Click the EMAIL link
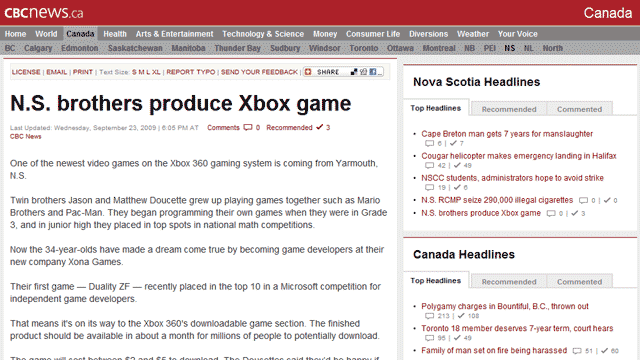 pyautogui.click(x=57, y=72)
